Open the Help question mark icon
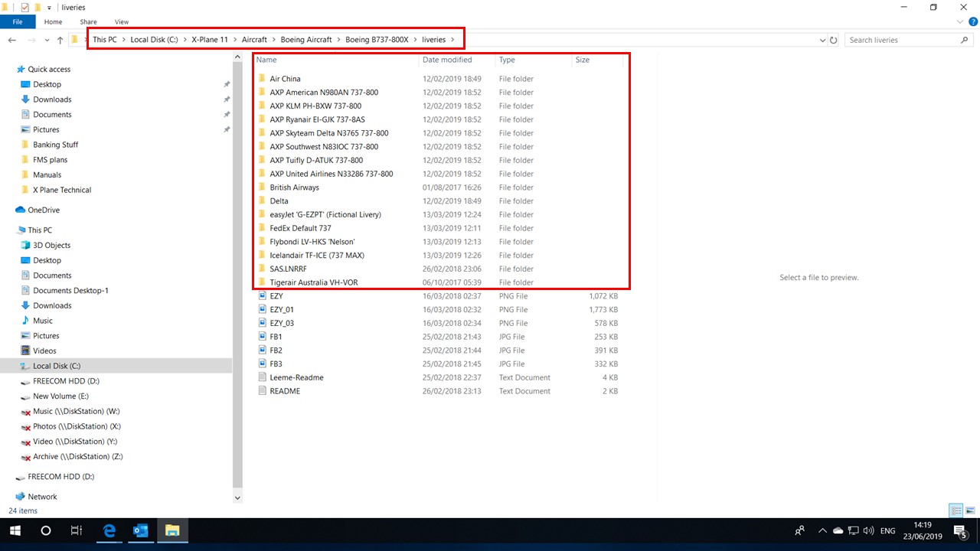The image size is (980, 551). coord(971,22)
